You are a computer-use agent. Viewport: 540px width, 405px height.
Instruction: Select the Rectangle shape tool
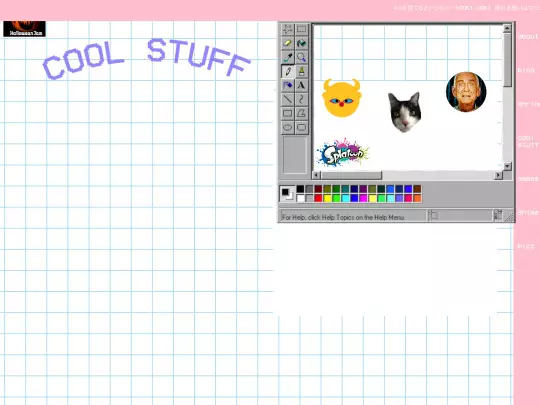pyautogui.click(x=288, y=113)
